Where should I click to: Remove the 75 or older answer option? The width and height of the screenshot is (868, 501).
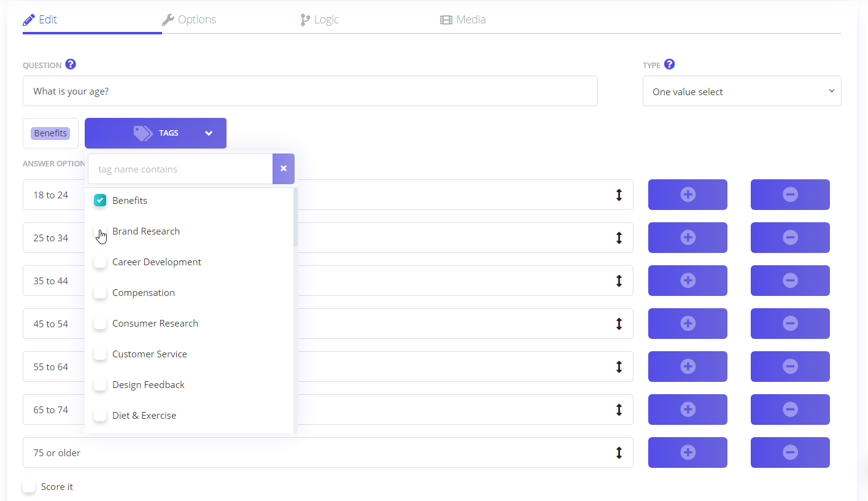790,452
